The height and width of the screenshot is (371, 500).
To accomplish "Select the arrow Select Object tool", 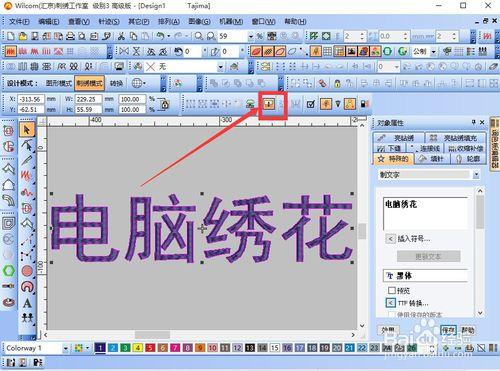I will click(27, 130).
